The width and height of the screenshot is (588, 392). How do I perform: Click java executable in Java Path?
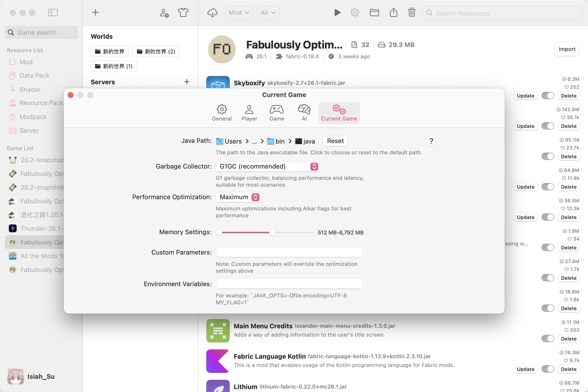[x=305, y=141]
